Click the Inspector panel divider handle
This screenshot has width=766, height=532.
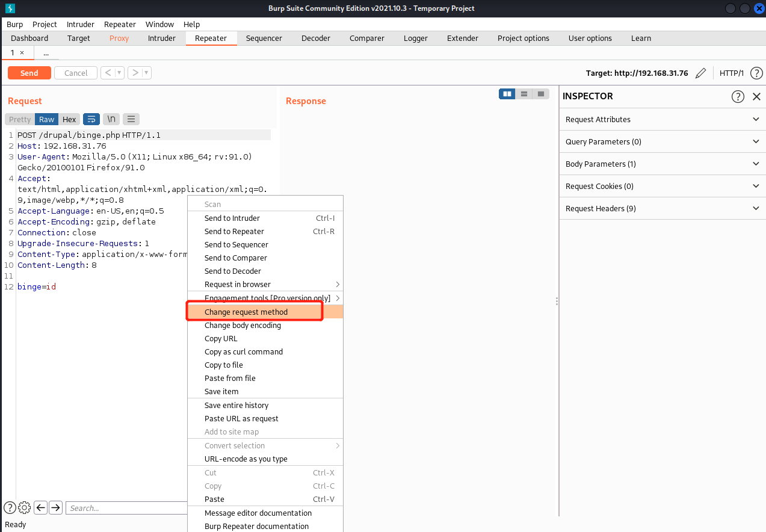pyautogui.click(x=557, y=301)
